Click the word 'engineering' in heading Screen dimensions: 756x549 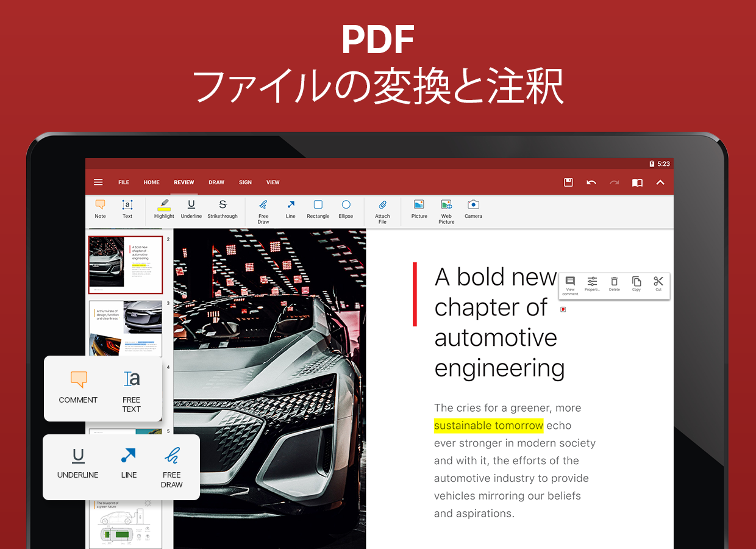tap(499, 368)
